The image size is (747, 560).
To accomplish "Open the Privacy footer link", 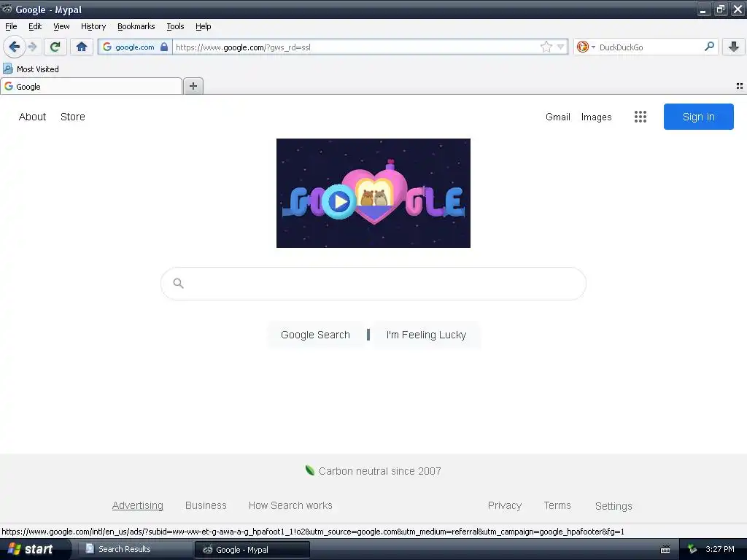I will 505,505.
